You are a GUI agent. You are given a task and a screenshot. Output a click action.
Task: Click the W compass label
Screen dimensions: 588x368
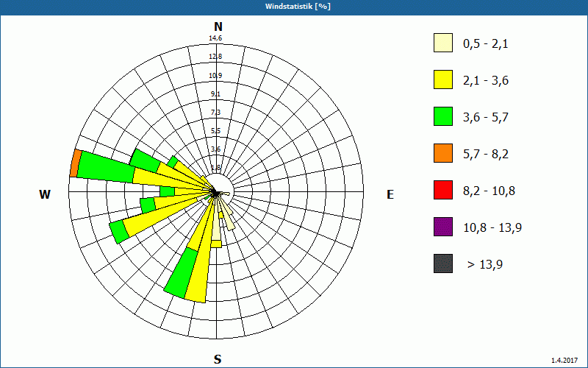[x=45, y=194]
